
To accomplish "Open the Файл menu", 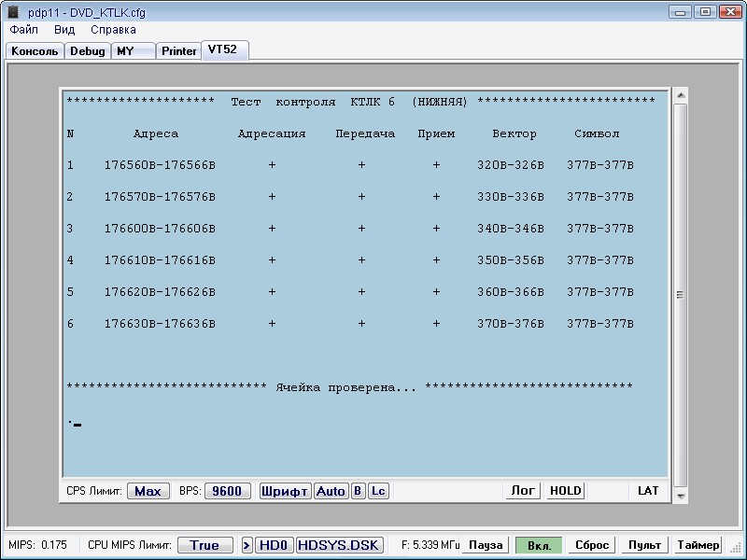I will coord(24,30).
